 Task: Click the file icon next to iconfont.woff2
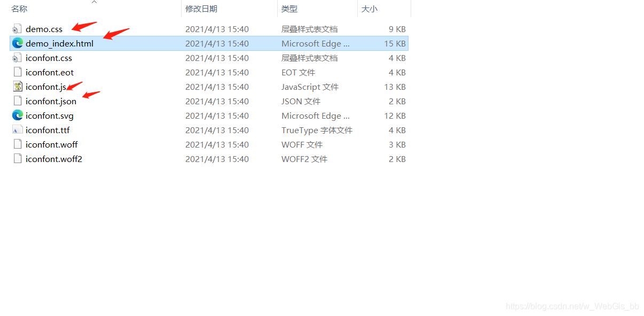17,159
